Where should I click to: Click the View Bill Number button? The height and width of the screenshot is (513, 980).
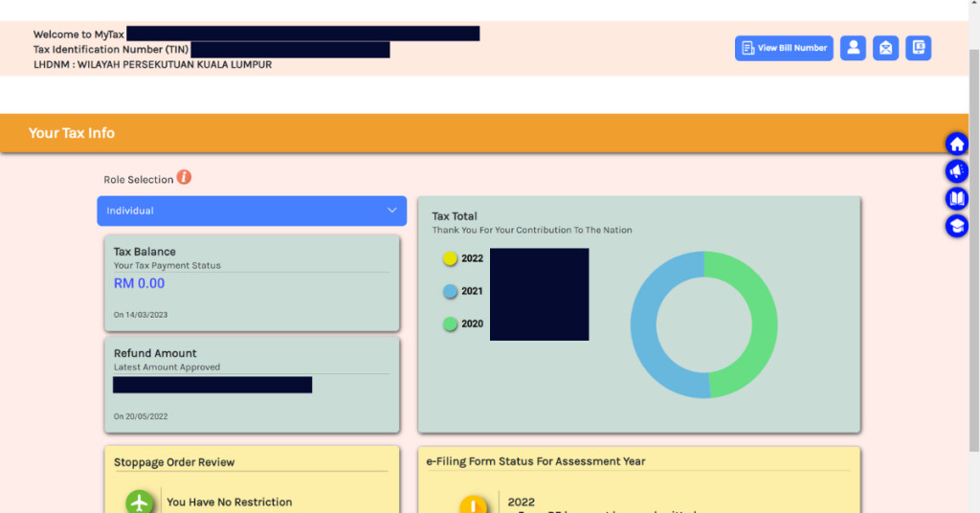(x=784, y=48)
